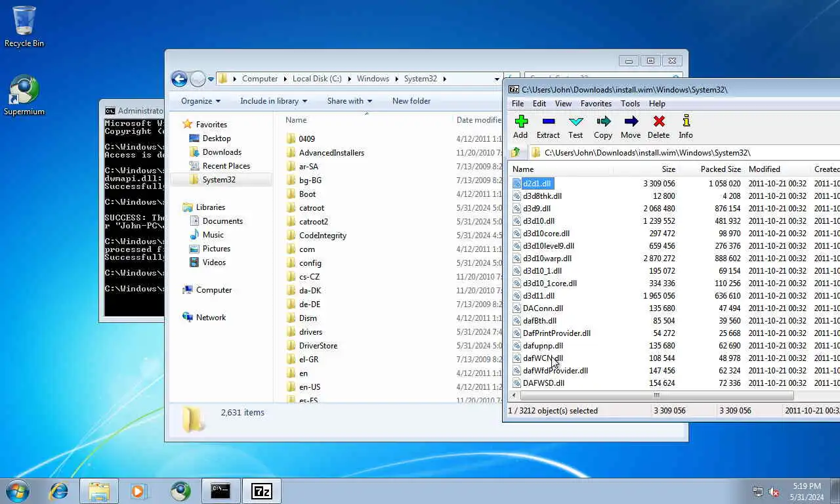Open recent pages dropdown beside Forward
The width and height of the screenshot is (840, 504).
pyautogui.click(x=211, y=79)
